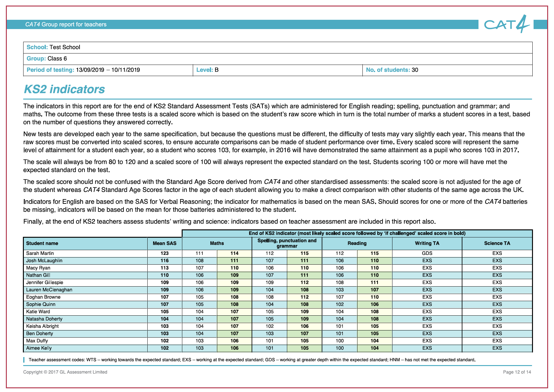The image size is (554, 392).
Task: Select the teacher assessment codes footnote
Action: pos(252,360)
